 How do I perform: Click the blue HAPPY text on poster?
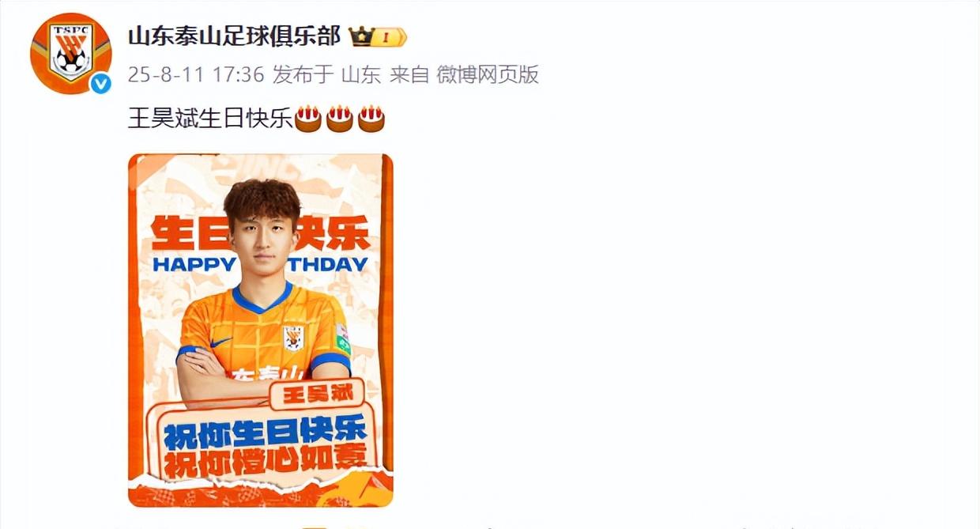tap(194, 265)
